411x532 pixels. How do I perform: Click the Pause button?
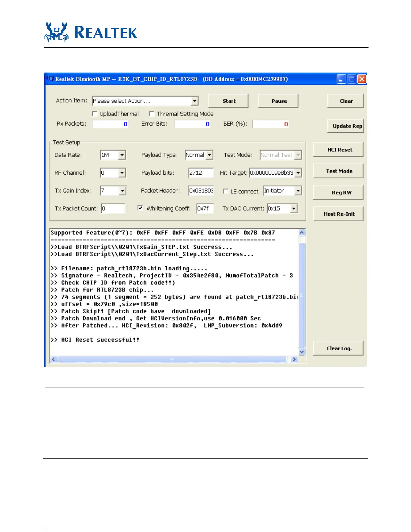coord(278,101)
